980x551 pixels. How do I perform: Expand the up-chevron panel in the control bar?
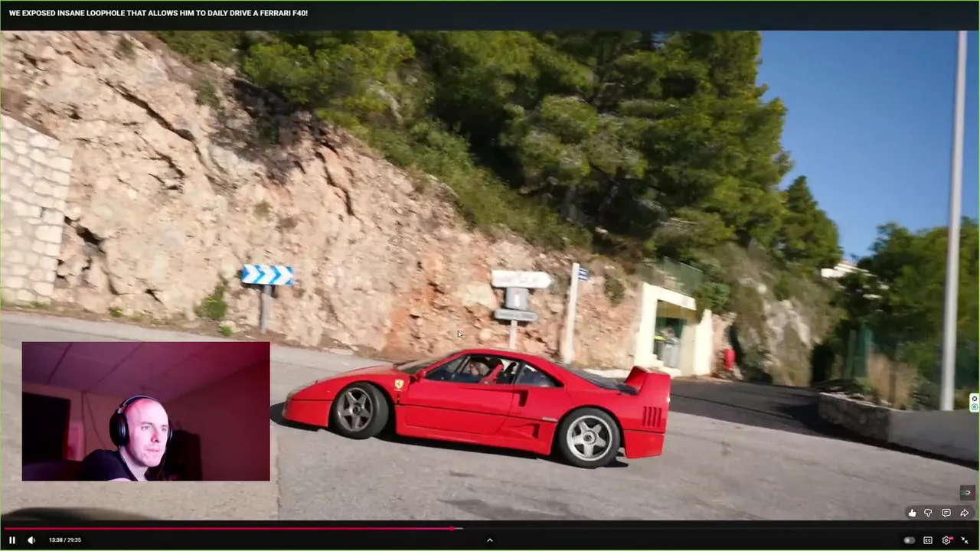point(490,540)
